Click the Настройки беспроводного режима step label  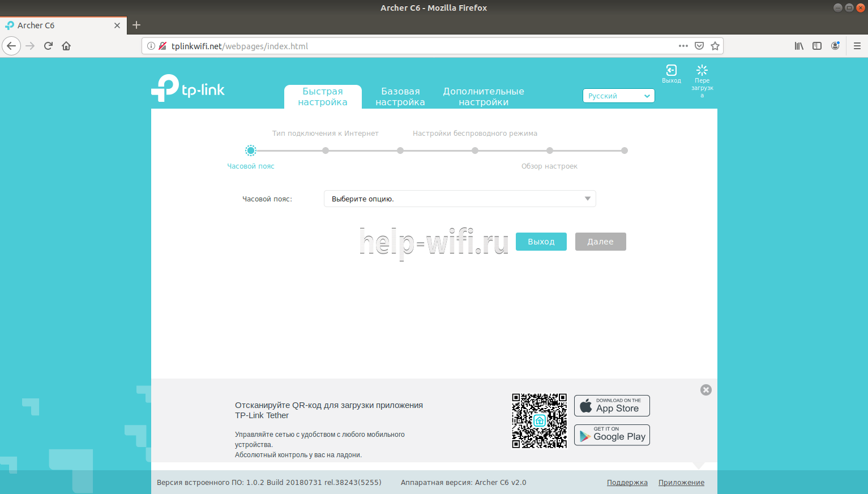click(475, 134)
